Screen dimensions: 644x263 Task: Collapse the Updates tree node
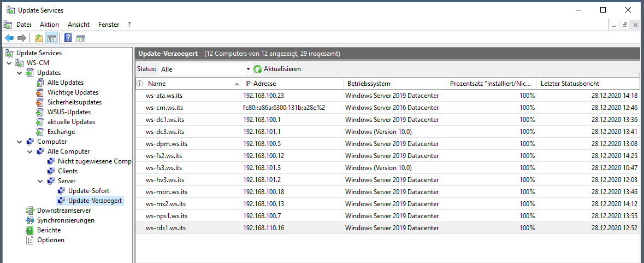19,73
